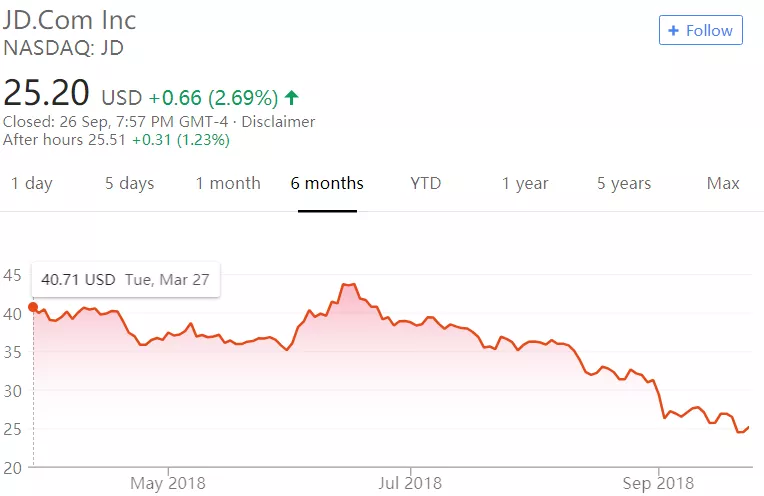Screen dimensions: 764x496
Task: Click the 40.71 USD price tooltip
Action: coord(126,280)
